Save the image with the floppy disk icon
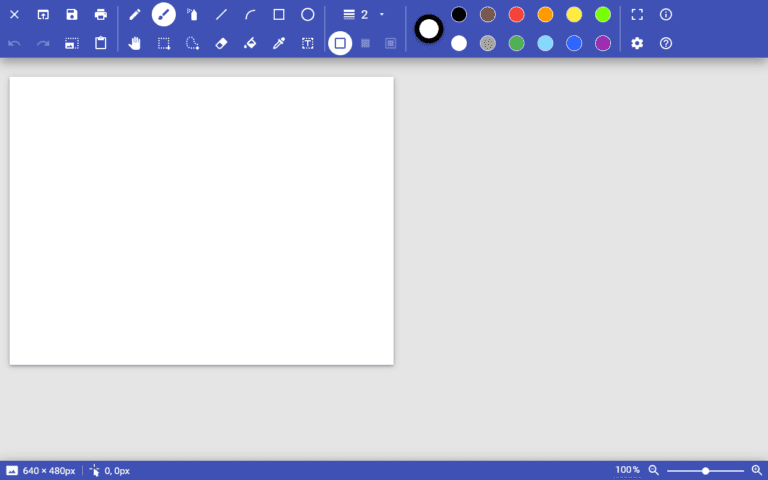This screenshot has height=480, width=768. [x=72, y=15]
